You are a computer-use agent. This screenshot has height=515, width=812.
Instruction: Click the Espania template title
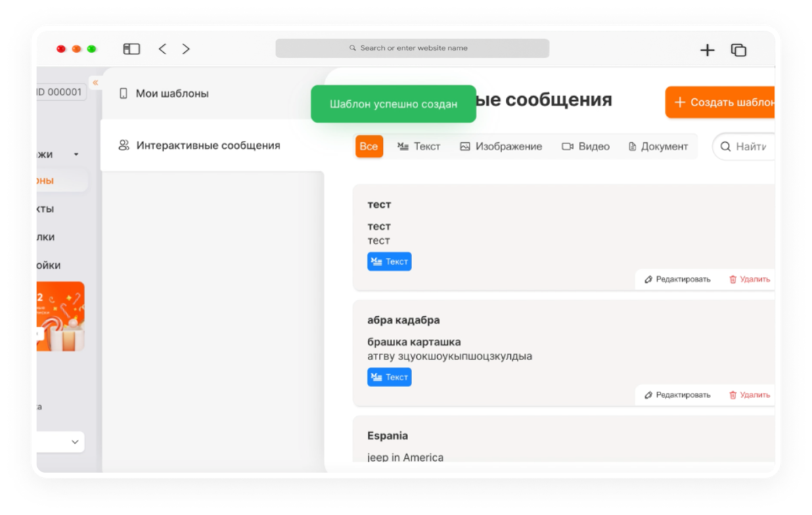coord(388,436)
